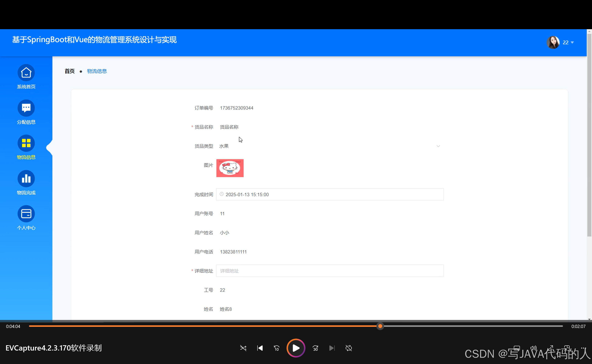Go to 首页 breadcrumb
This screenshot has width=592, height=364.
70,71
